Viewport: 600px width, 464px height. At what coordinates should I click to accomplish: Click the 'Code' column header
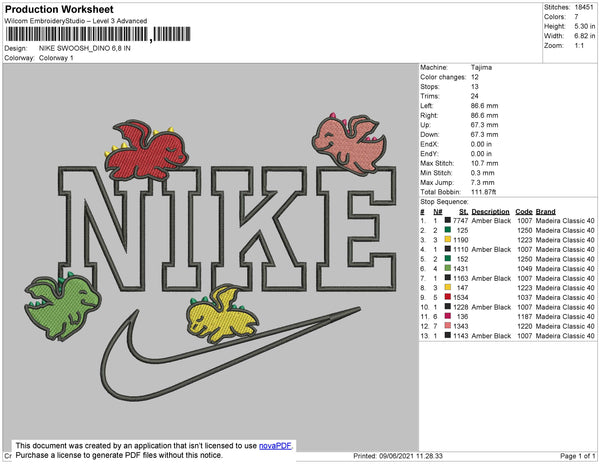(524, 212)
